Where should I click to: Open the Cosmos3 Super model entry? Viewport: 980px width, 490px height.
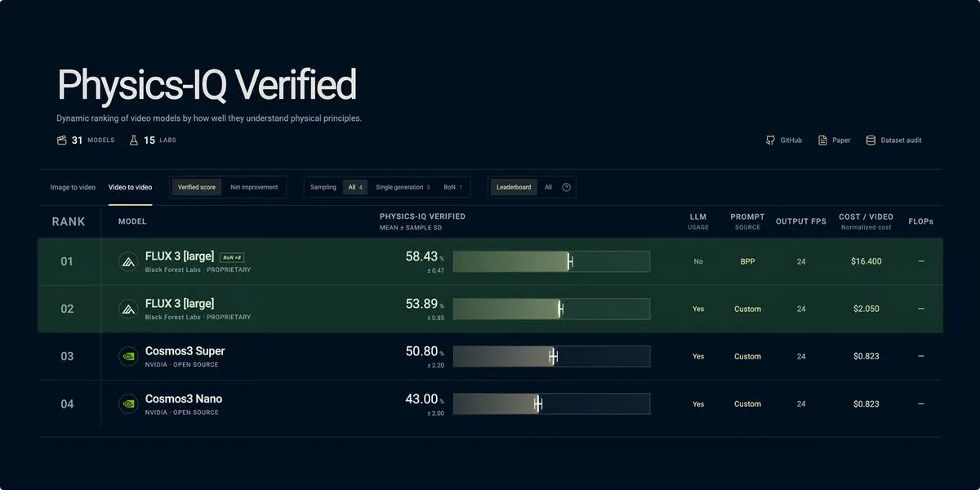pyautogui.click(x=185, y=351)
